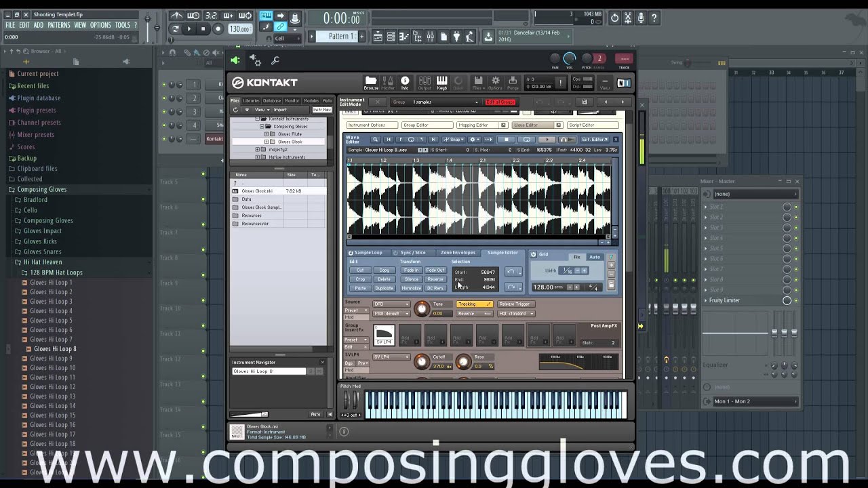Click the save icon in Instrument Edit Mode bar
Screen dimensions: 868x488
click(585, 102)
